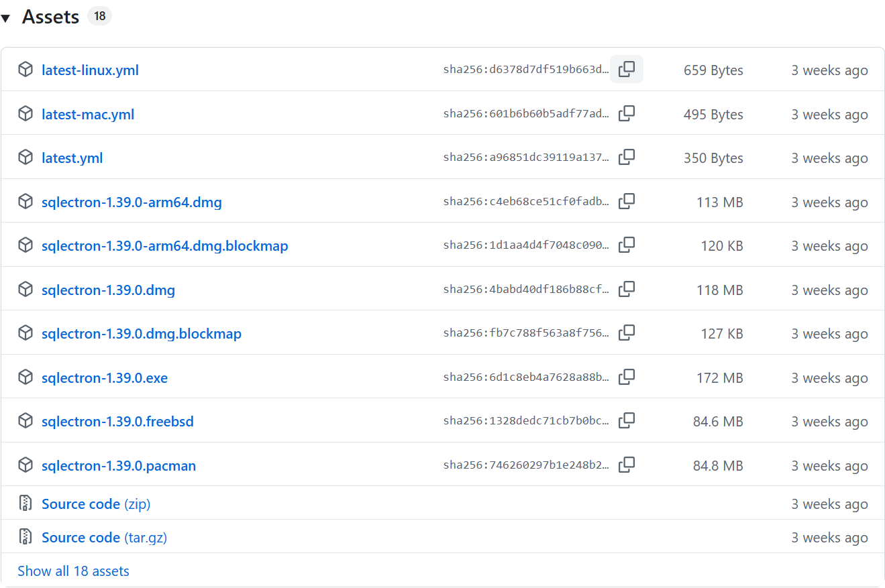Image resolution: width=885 pixels, height=588 pixels.
Task: Download the latest.yml file
Action: pos(72,158)
